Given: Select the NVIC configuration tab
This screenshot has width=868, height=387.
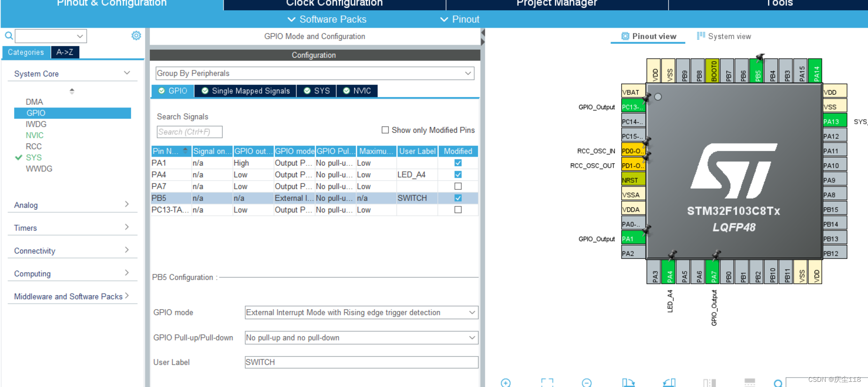Looking at the screenshot, I should click(x=357, y=91).
